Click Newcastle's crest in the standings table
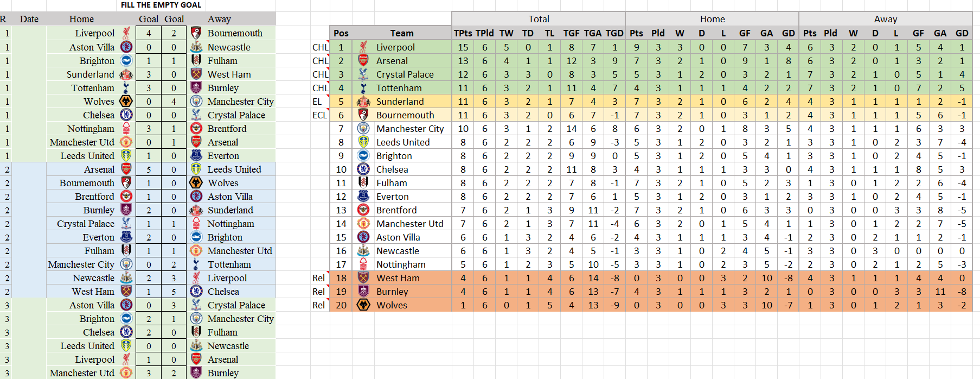 pyautogui.click(x=363, y=251)
